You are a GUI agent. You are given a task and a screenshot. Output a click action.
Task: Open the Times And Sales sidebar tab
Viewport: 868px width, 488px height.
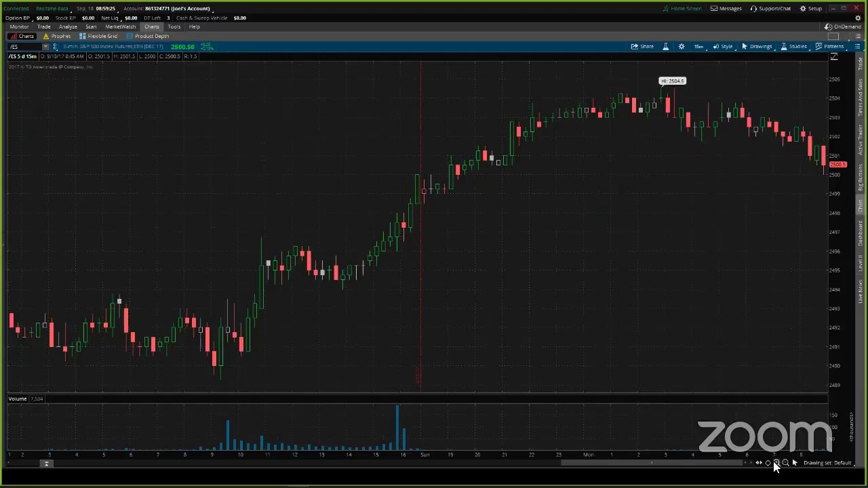pos(860,98)
